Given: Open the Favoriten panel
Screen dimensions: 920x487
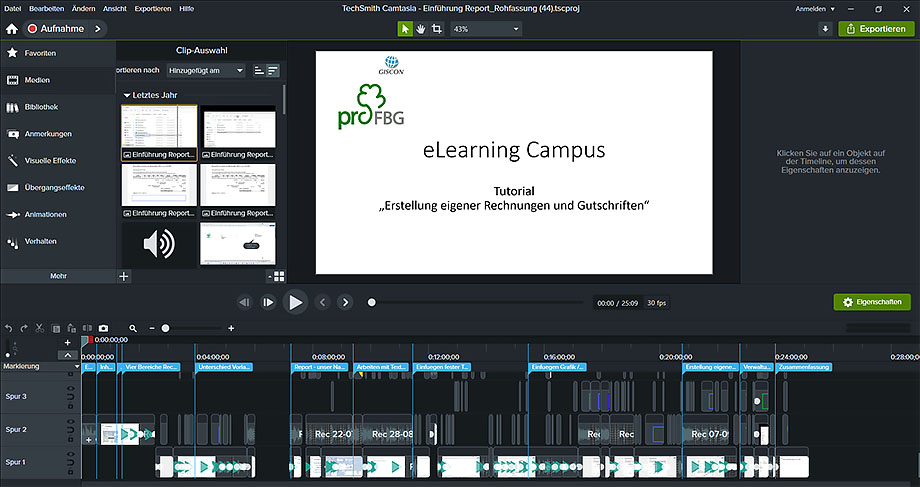Looking at the screenshot, I should point(58,53).
